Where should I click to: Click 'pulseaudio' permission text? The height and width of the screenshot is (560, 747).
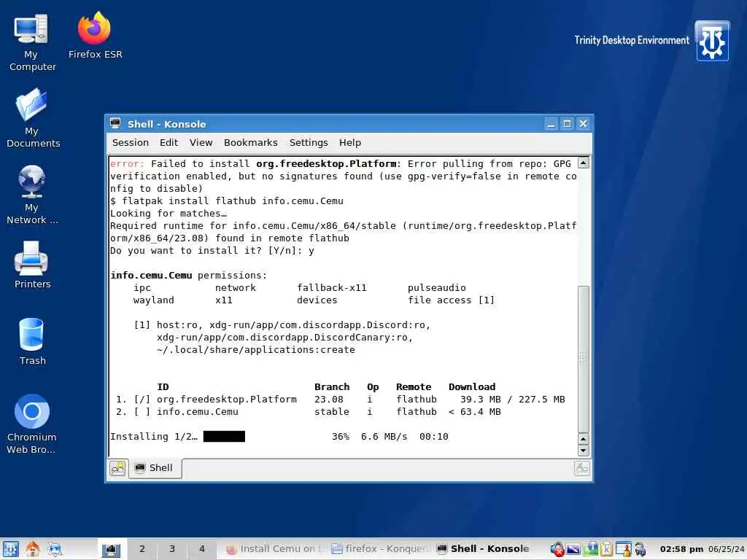coord(436,287)
